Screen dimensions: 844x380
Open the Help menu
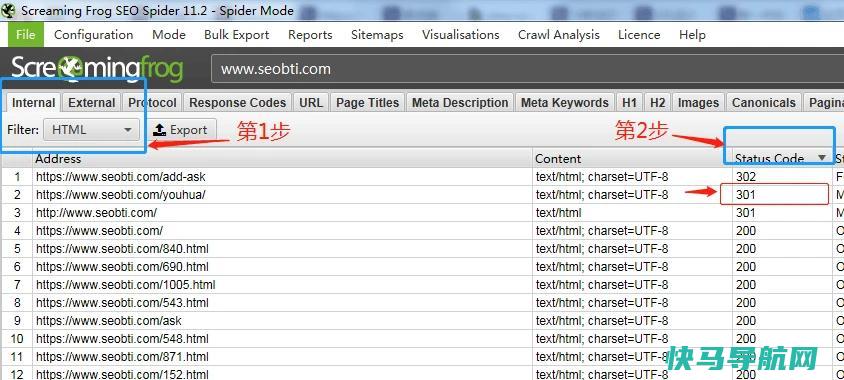pos(692,35)
